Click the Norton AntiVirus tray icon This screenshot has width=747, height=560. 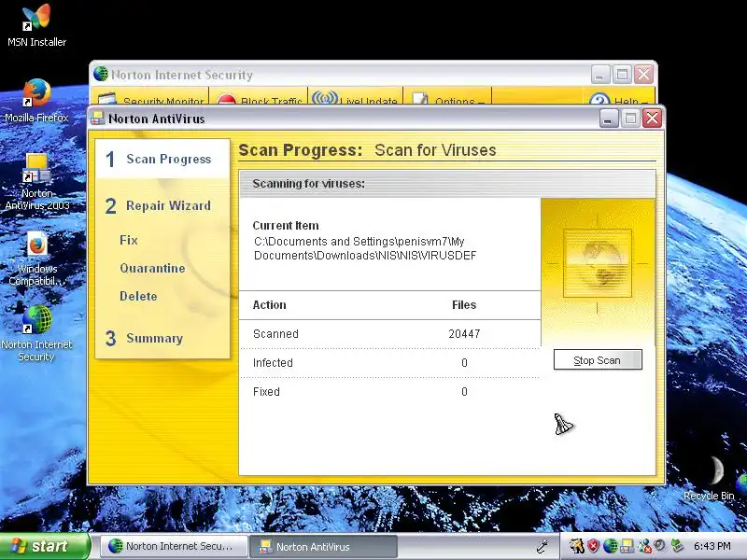tap(627, 546)
